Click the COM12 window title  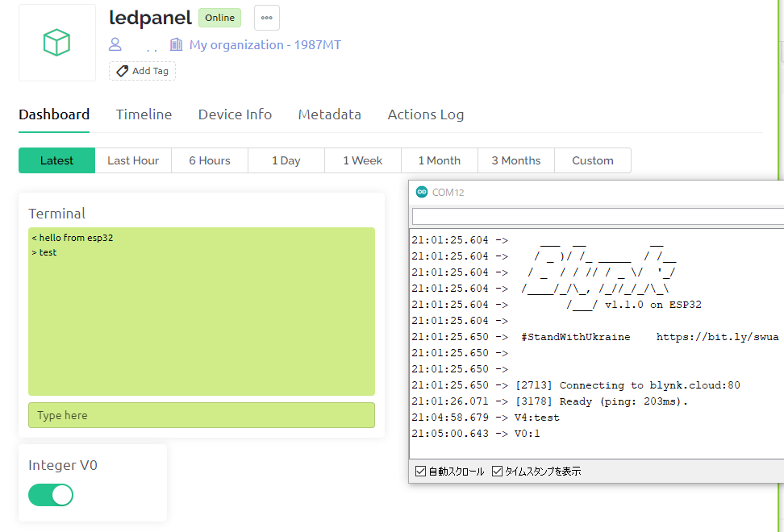448,193
